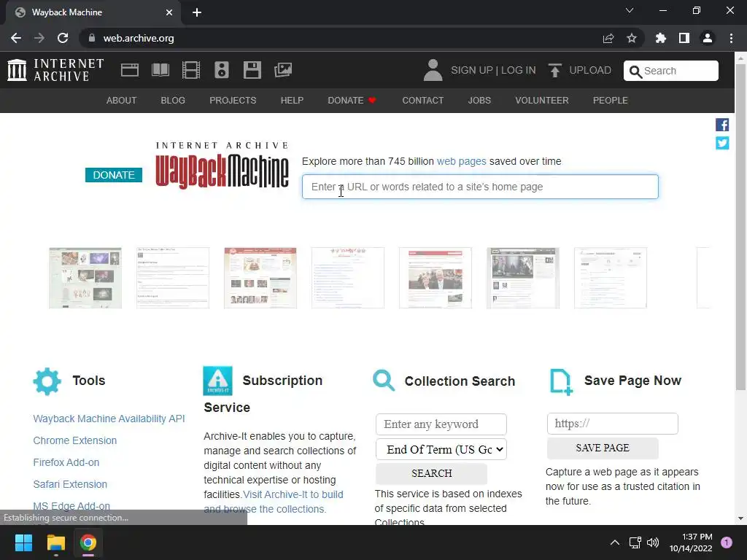The height and width of the screenshot is (560, 747).
Task: Open the Safari Extension link
Action: click(70, 484)
